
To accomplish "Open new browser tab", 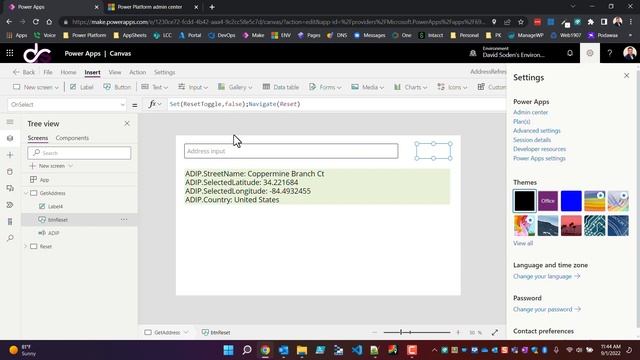I will [x=212, y=7].
